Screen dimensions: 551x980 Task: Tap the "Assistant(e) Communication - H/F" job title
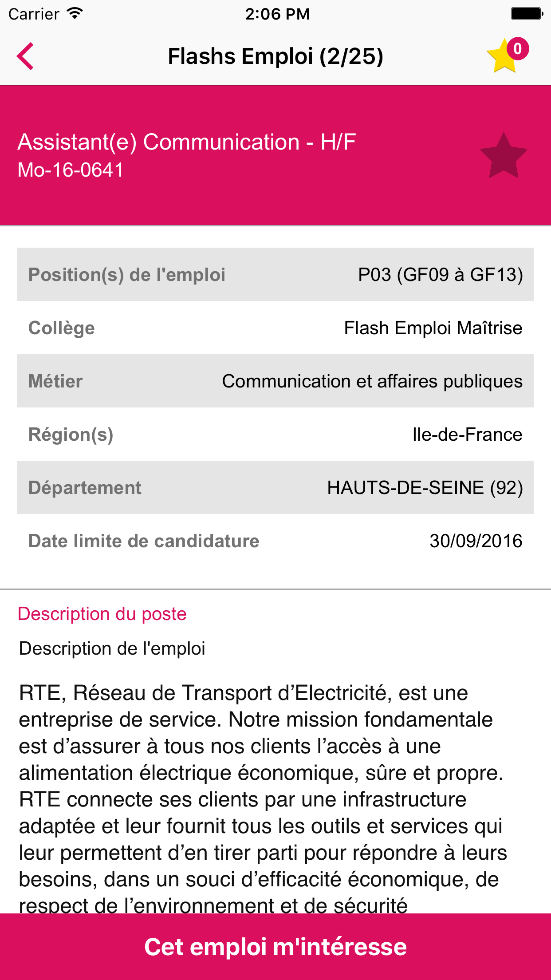coord(187,142)
